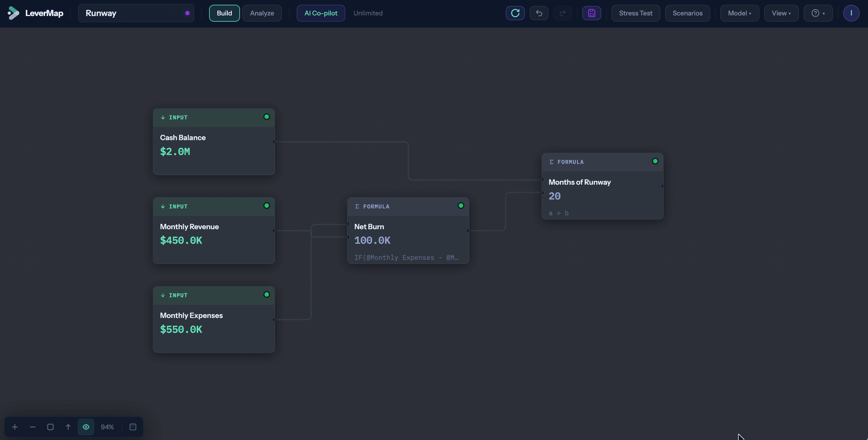
Task: Toggle the green status dot on Cash Balance
Action: click(266, 117)
